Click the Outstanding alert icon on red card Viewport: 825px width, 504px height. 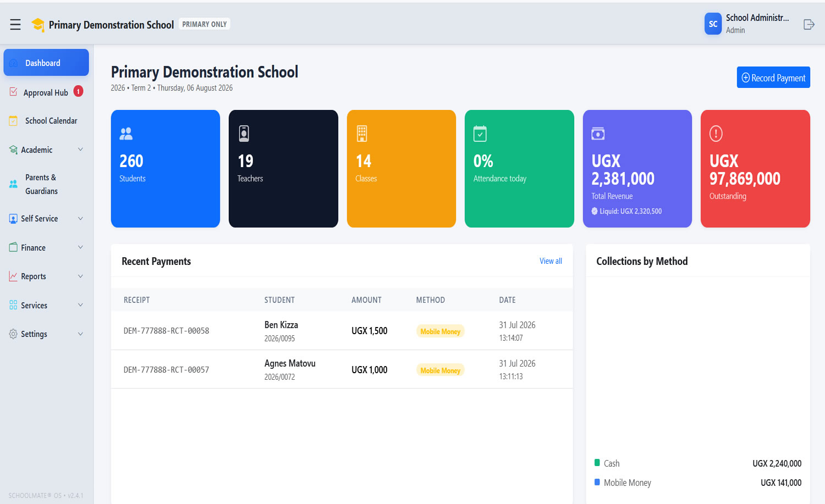pos(716,134)
